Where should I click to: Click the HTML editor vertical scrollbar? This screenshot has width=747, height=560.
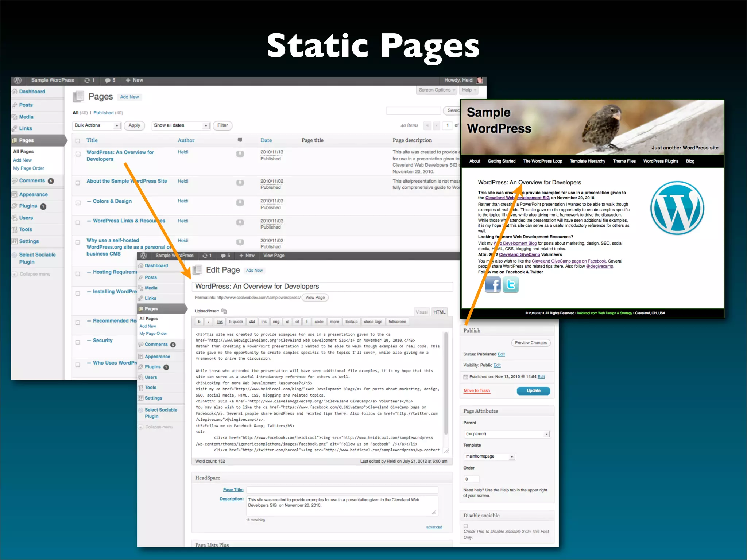[x=445, y=383]
